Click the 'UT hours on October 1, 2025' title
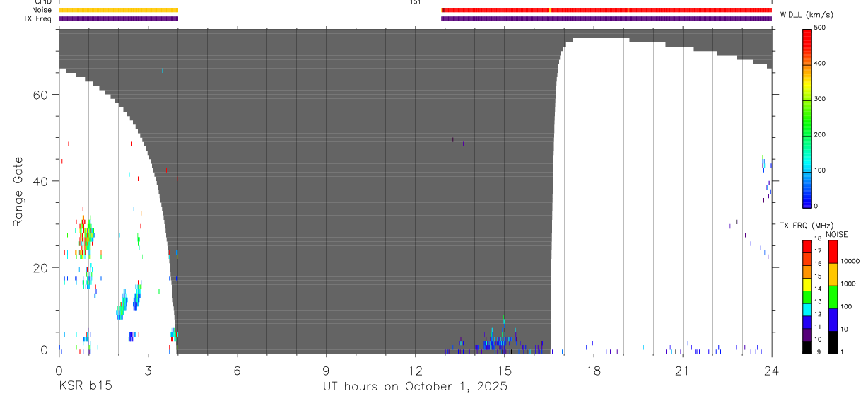The image size is (868, 401). point(415,387)
